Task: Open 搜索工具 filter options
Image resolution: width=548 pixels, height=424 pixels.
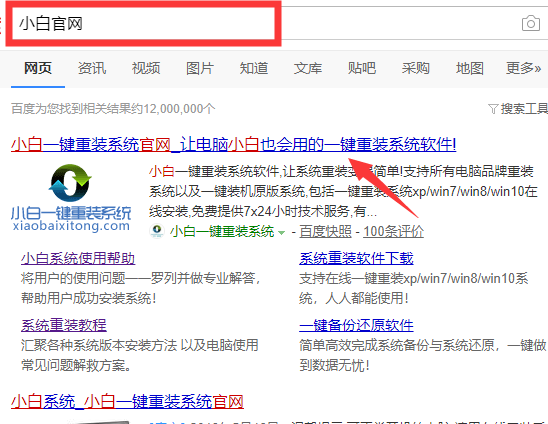Action: 524,109
